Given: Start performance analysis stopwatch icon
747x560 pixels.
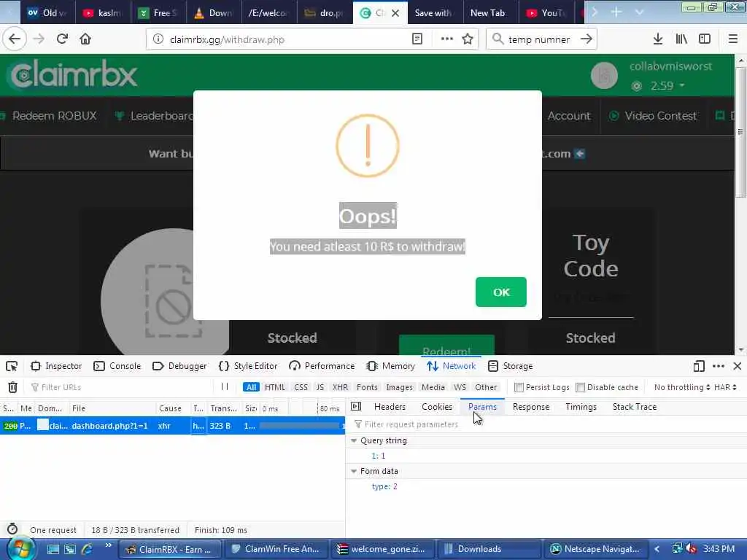Looking at the screenshot, I should [12, 529].
